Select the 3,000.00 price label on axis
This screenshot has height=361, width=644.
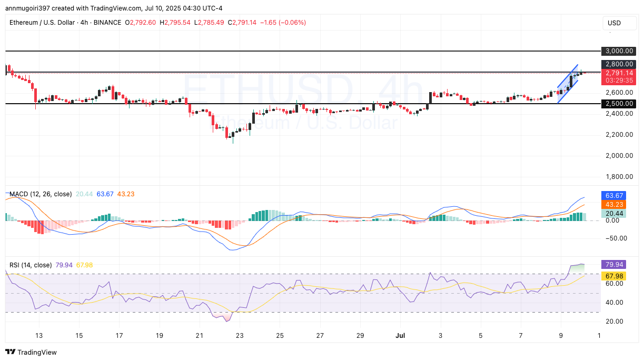[619, 51]
